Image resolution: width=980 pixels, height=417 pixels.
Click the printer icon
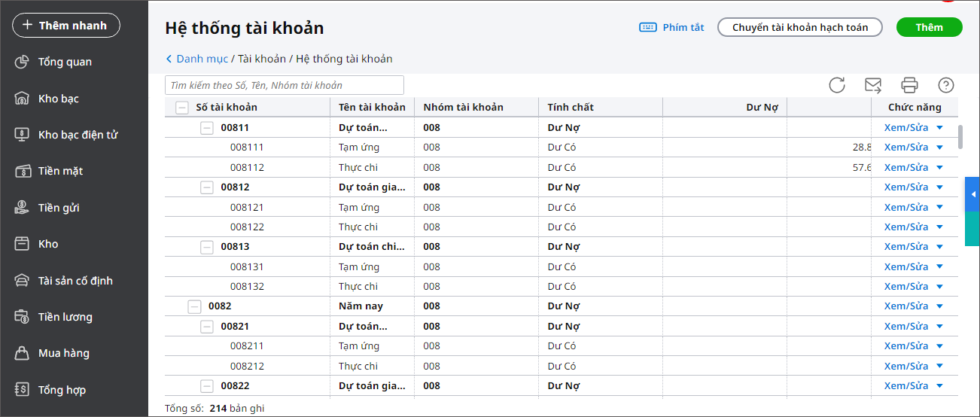(x=910, y=85)
